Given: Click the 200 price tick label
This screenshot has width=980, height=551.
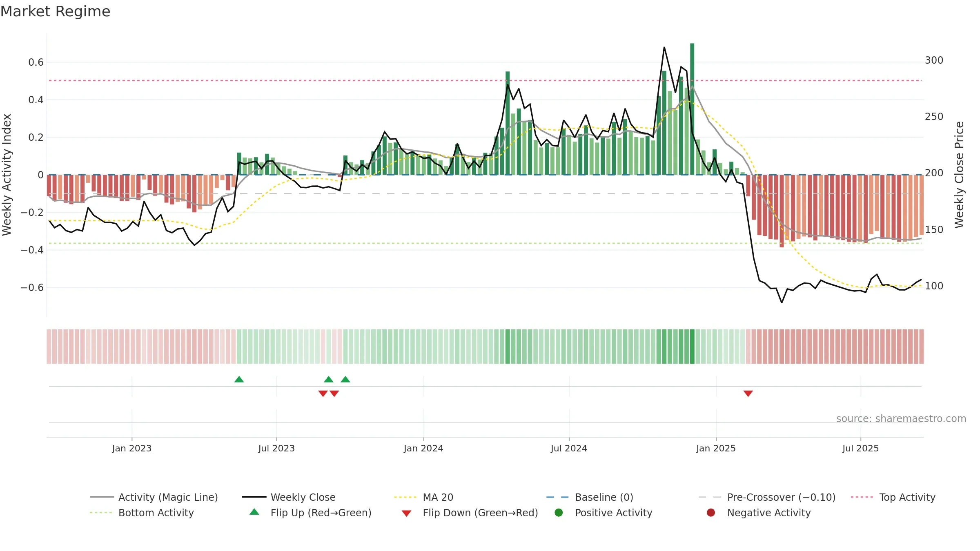Looking at the screenshot, I should pyautogui.click(x=934, y=173).
